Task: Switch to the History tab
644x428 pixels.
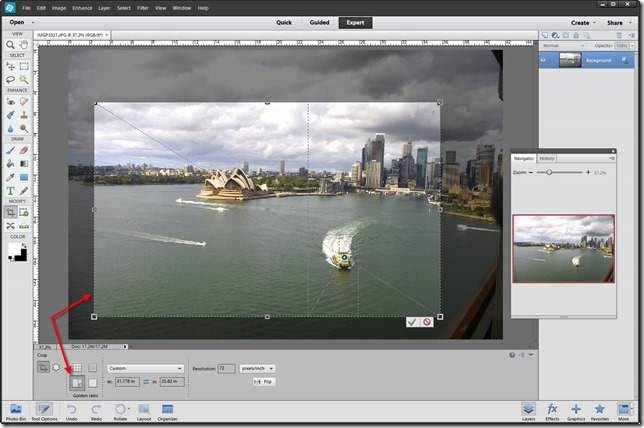Action: (547, 158)
